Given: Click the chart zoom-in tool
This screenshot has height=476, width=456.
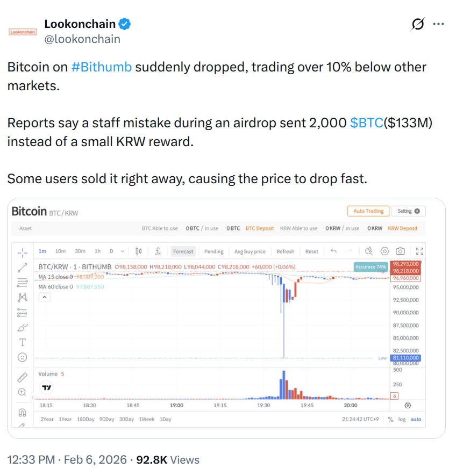Looking at the screenshot, I should tap(23, 393).
